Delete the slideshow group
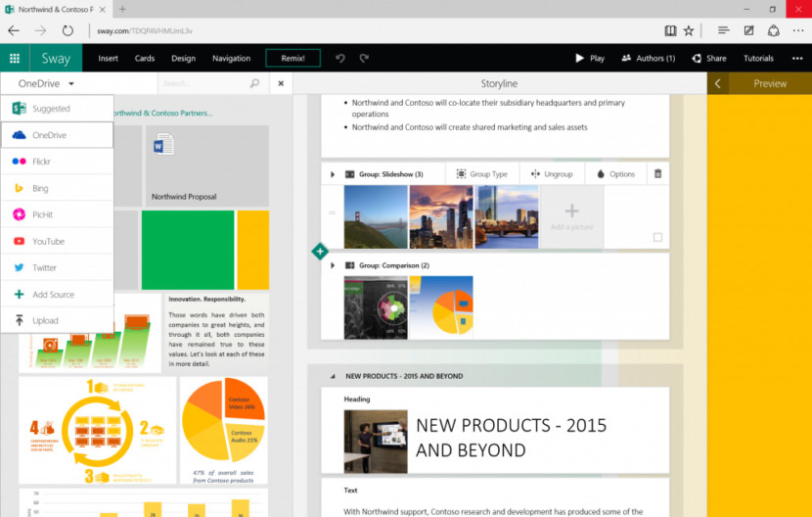 point(657,173)
